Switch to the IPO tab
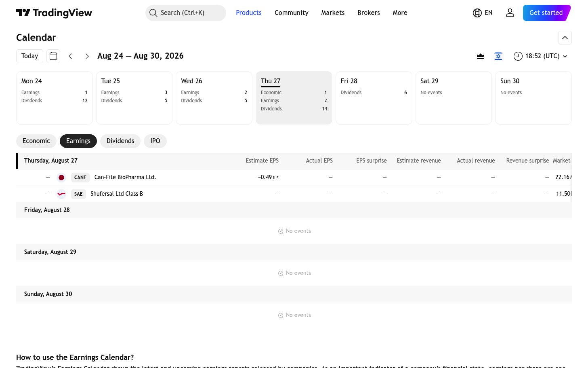 click(155, 141)
